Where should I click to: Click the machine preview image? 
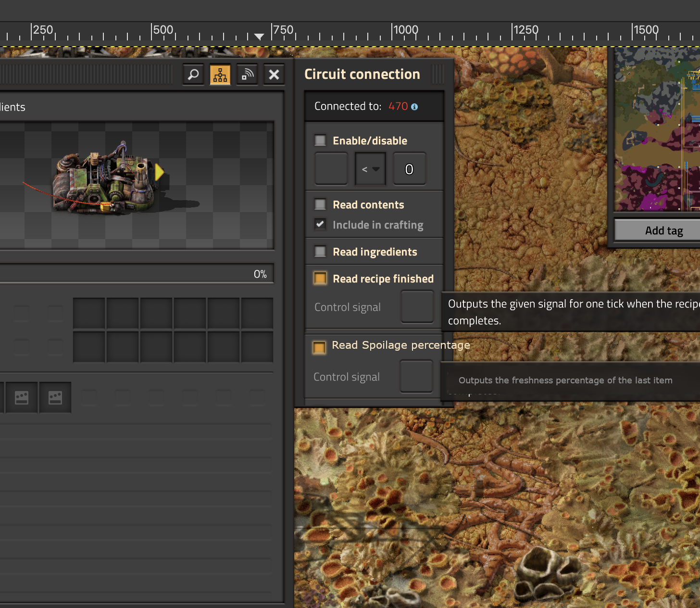click(137, 185)
